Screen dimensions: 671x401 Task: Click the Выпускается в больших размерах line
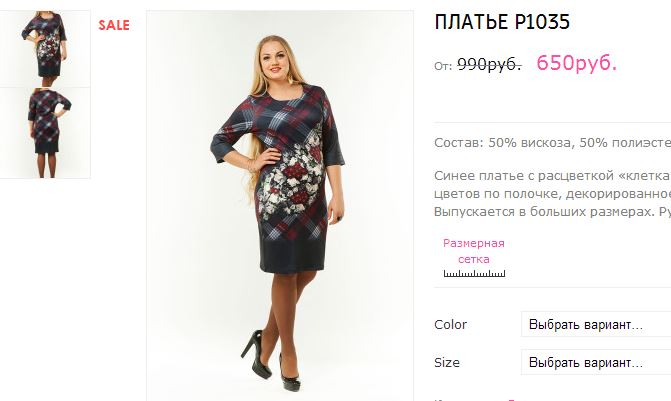[x=552, y=211]
